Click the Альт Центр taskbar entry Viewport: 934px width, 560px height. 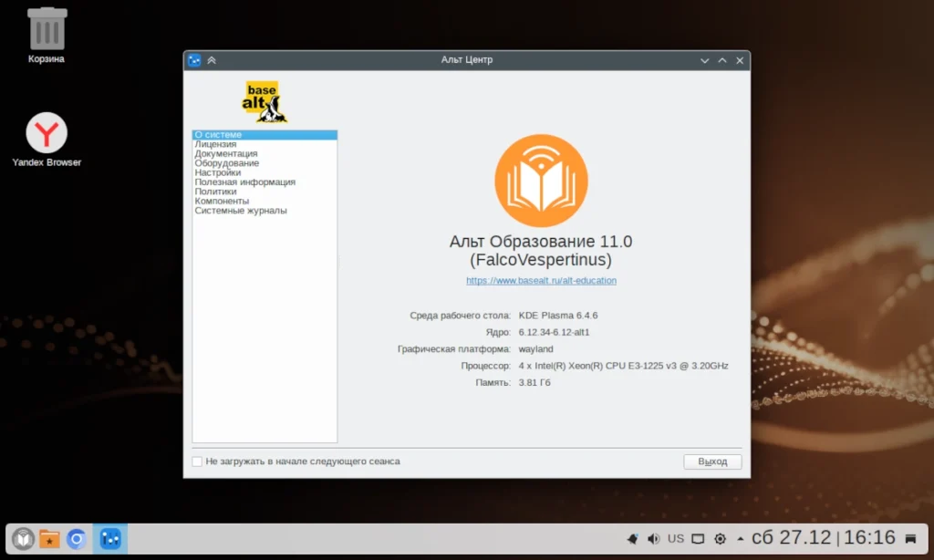[x=110, y=539]
